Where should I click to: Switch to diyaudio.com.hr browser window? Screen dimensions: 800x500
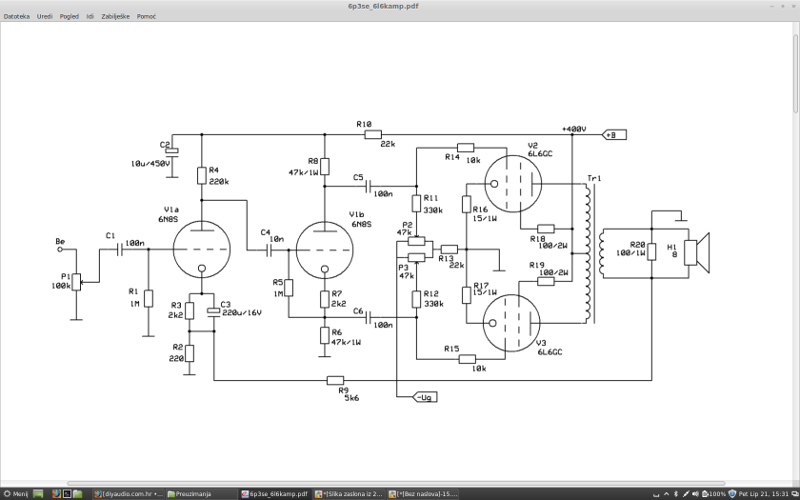click(129, 494)
